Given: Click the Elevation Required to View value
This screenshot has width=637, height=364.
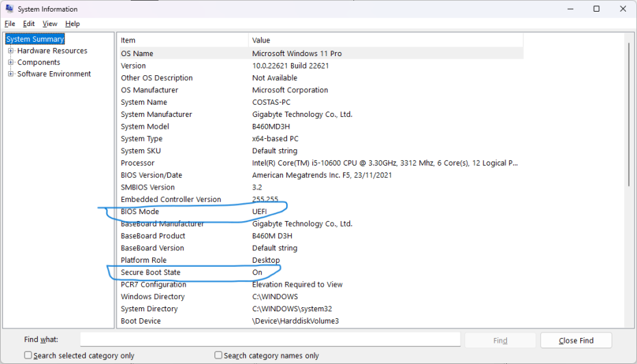Looking at the screenshot, I should pyautogui.click(x=297, y=285).
